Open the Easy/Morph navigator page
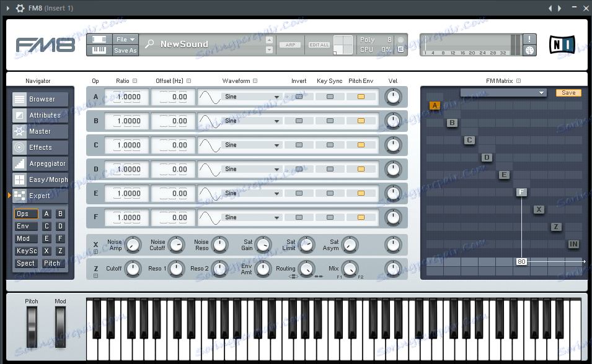 point(40,180)
